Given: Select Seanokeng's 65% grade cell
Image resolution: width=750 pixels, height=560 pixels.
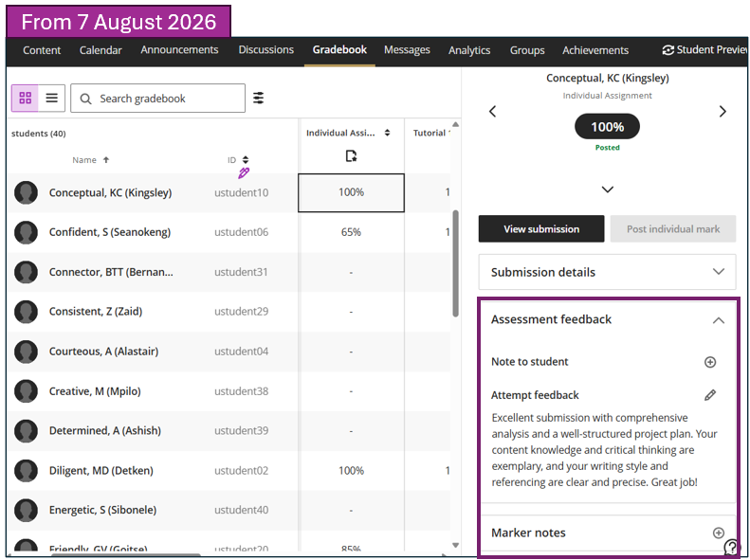Looking at the screenshot, I should point(351,232).
